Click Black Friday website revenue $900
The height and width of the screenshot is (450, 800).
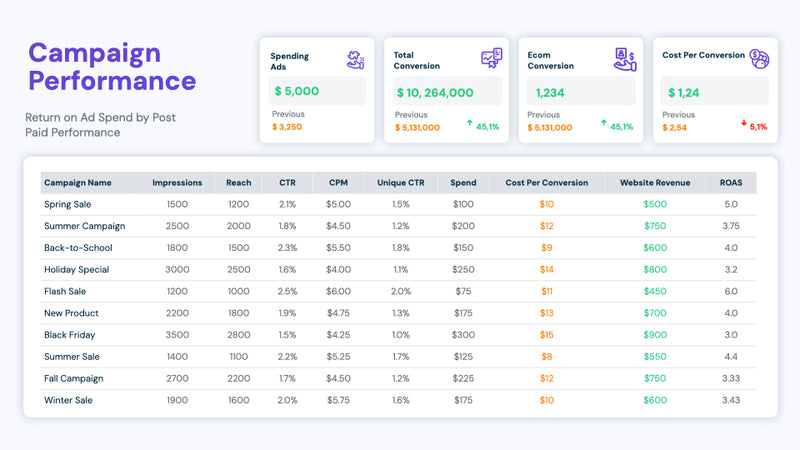(655, 335)
